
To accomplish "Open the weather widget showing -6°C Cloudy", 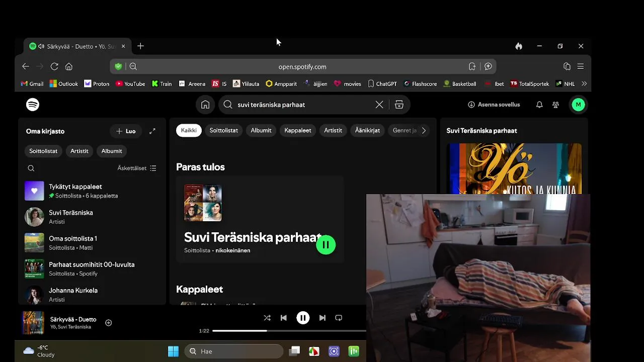I will 39,351.
